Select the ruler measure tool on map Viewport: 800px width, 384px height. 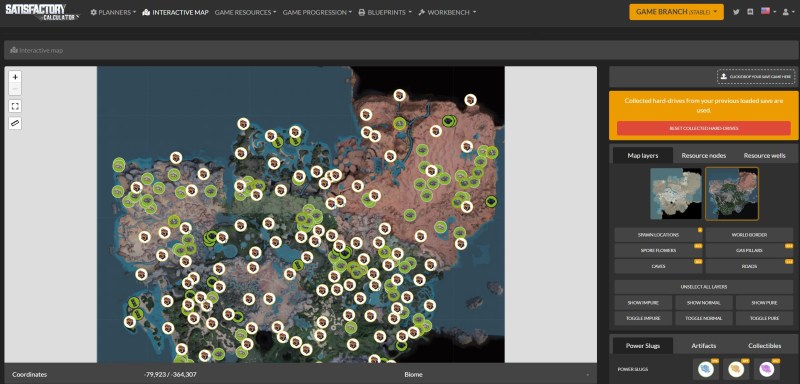(x=15, y=123)
